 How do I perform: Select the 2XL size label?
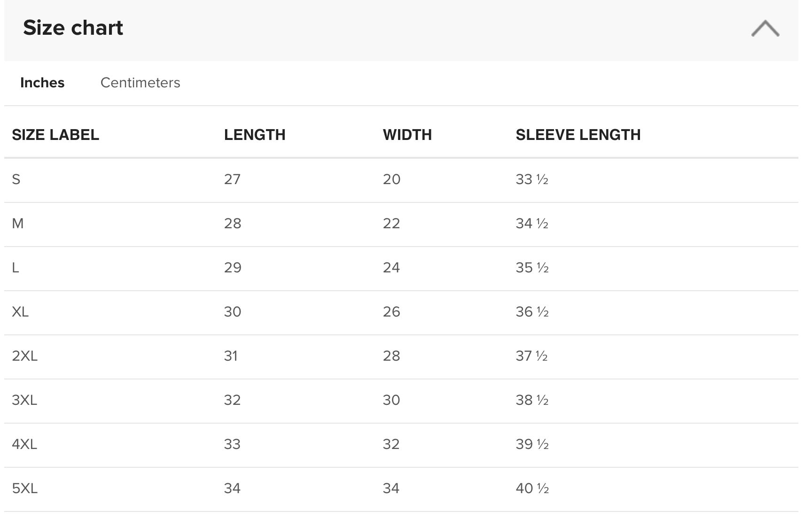coord(24,356)
